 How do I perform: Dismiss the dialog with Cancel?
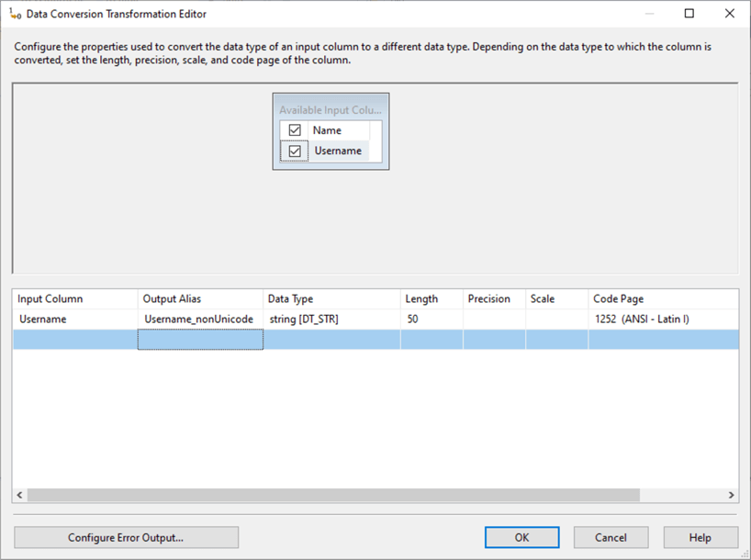coord(611,537)
